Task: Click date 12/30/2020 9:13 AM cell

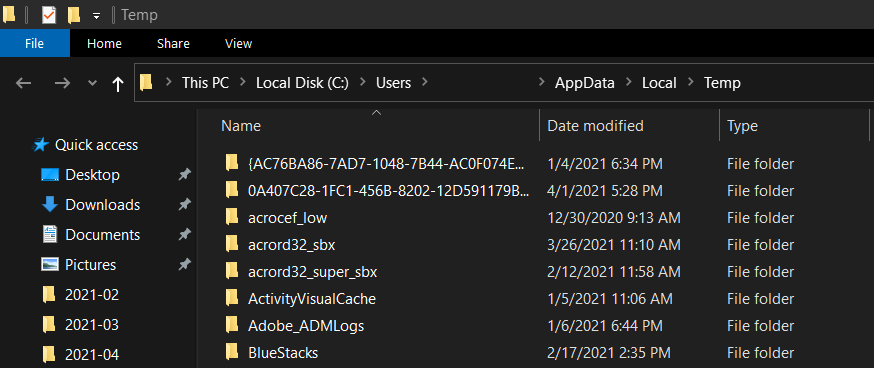Action: [614, 218]
